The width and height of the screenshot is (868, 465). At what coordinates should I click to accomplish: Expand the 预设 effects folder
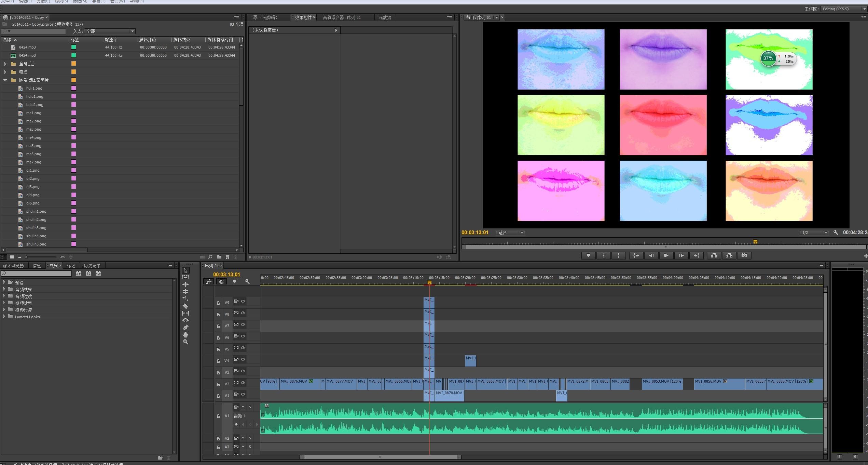pyautogui.click(x=4, y=282)
